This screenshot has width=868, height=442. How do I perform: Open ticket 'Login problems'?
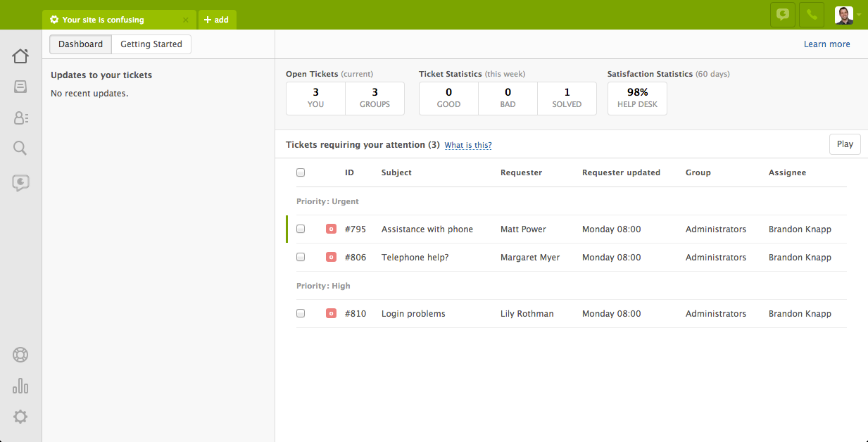tap(413, 313)
